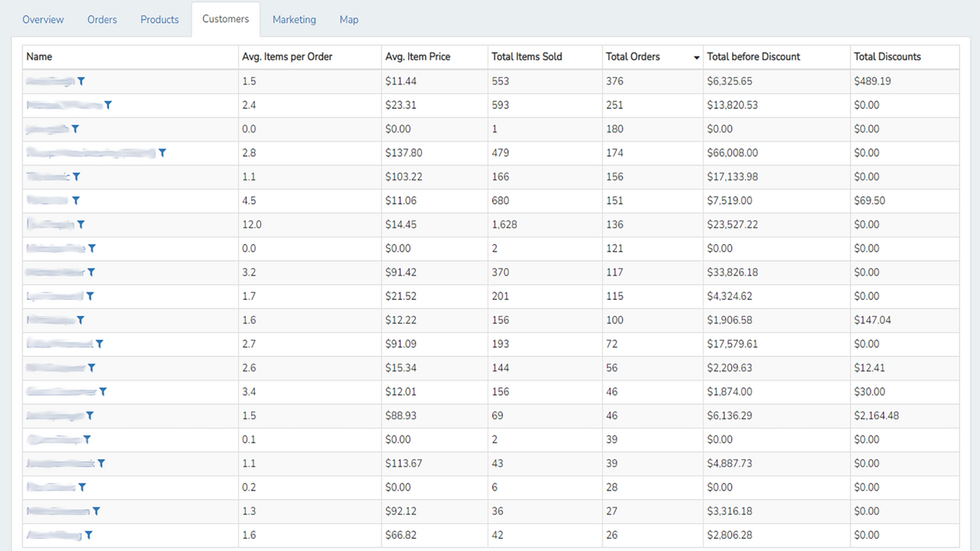Click the 1,628 total items sold cell
This screenshot has height=551, width=980.
coord(544,224)
